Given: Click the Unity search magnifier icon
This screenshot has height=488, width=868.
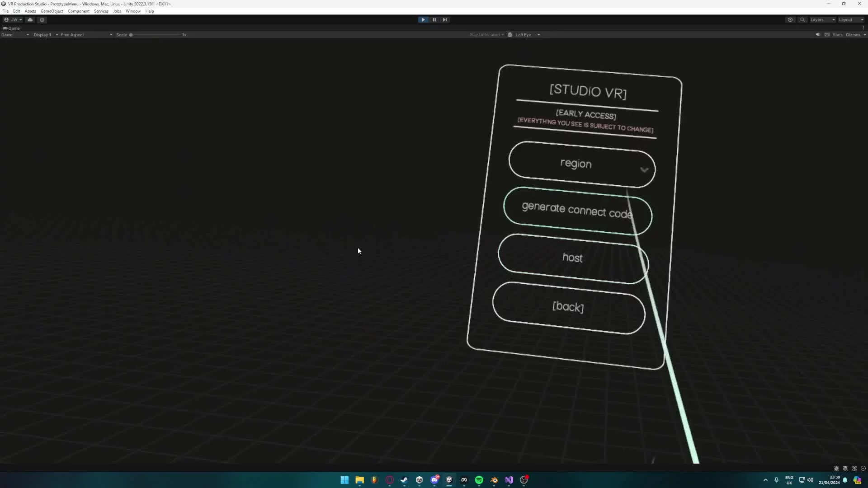Looking at the screenshot, I should point(802,20).
